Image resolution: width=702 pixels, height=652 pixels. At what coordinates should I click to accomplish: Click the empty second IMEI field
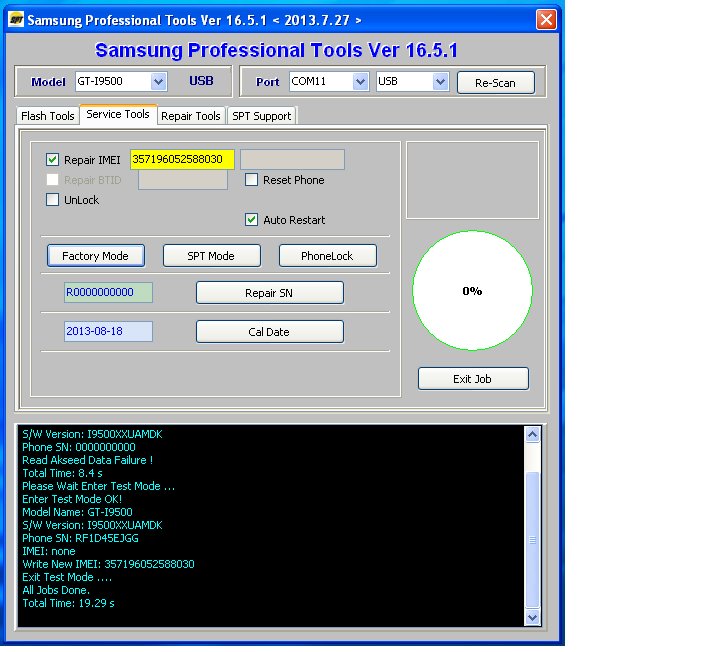(x=292, y=159)
